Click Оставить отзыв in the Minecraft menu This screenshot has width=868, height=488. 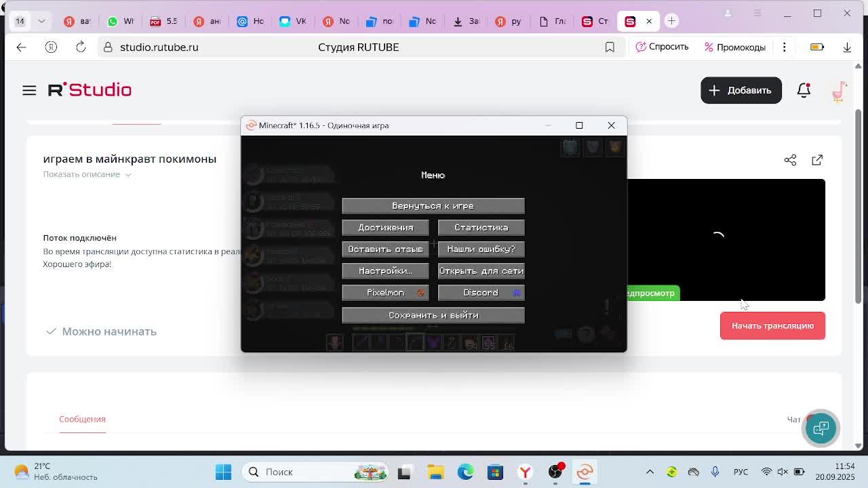click(x=385, y=249)
